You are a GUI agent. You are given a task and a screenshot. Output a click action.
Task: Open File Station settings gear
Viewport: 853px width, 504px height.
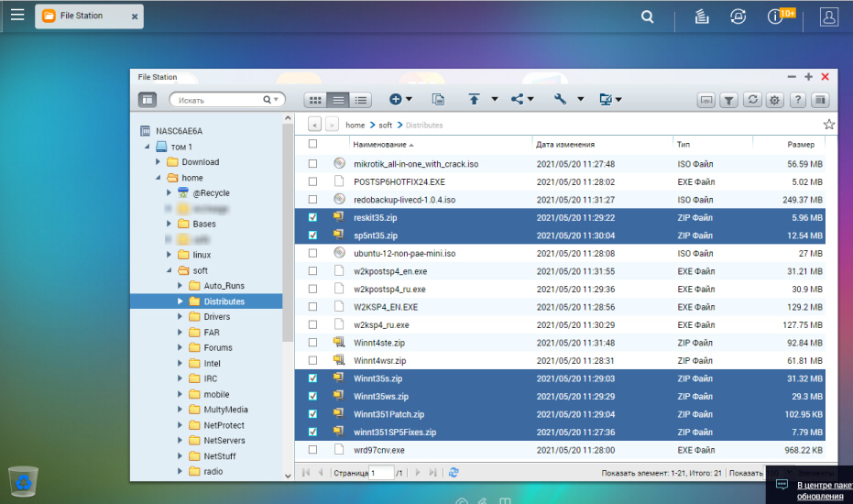[x=775, y=100]
